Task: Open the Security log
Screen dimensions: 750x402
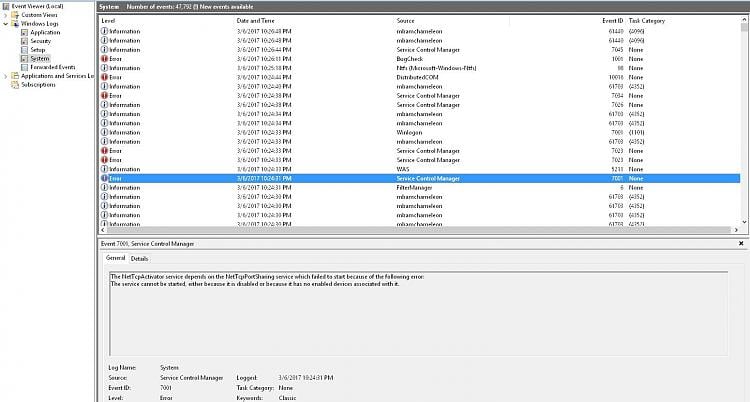Action: (41, 41)
